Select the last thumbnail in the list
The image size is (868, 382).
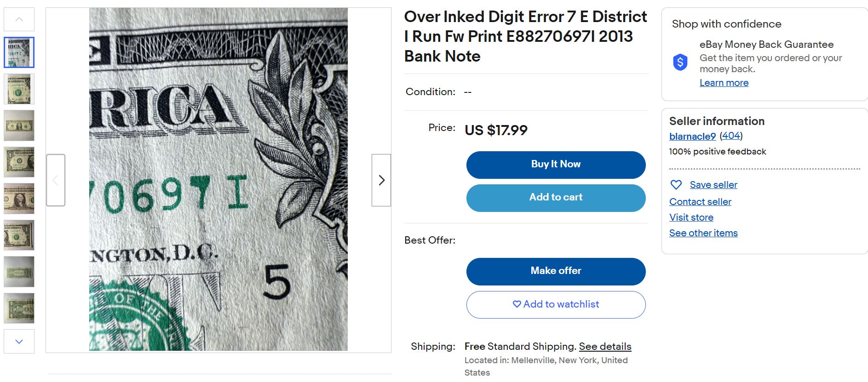19,308
